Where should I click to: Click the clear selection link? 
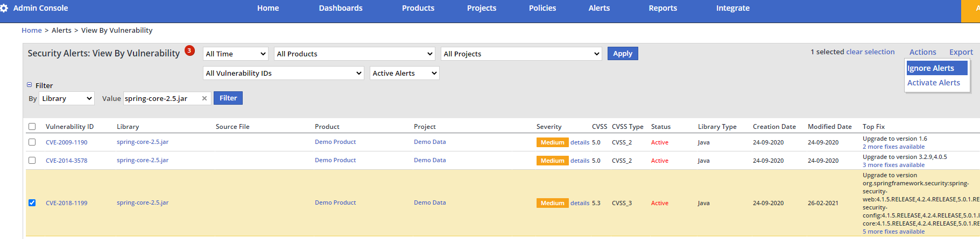[870, 52]
